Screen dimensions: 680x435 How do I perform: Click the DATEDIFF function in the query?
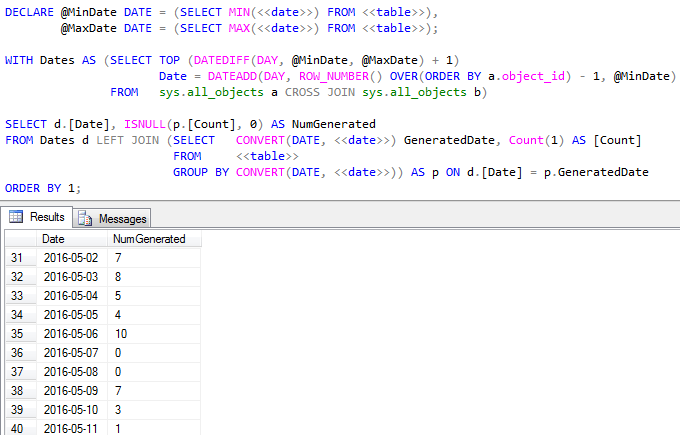tap(222, 60)
